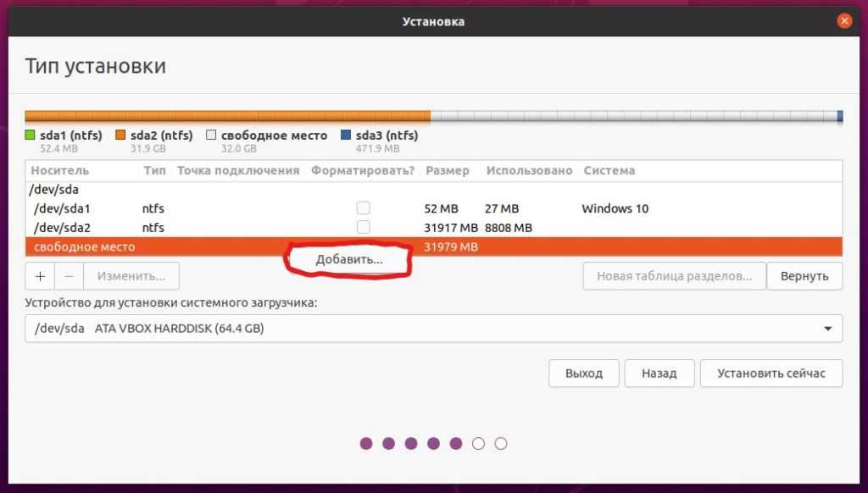Click the "Новая таблица разделов..." button

click(x=674, y=276)
